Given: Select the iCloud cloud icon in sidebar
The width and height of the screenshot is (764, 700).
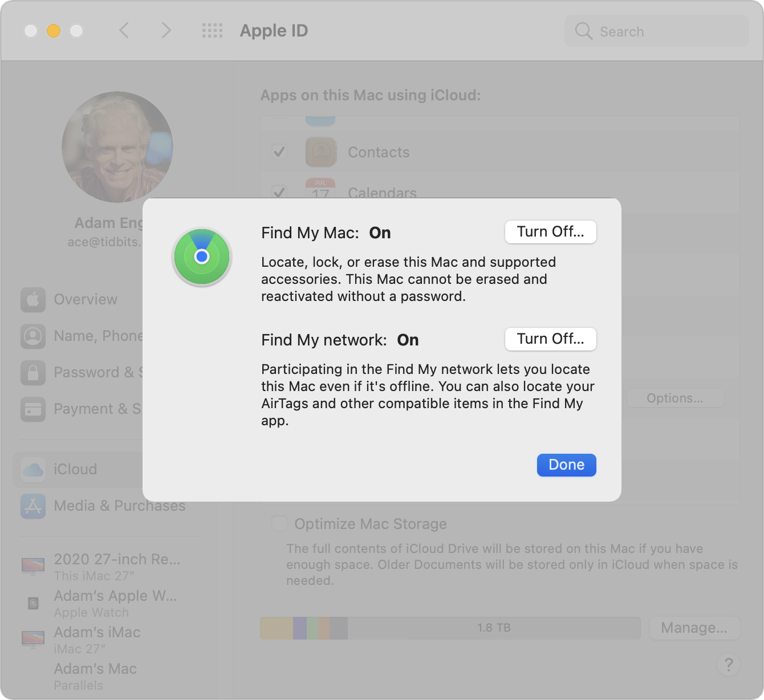Looking at the screenshot, I should coord(33,470).
